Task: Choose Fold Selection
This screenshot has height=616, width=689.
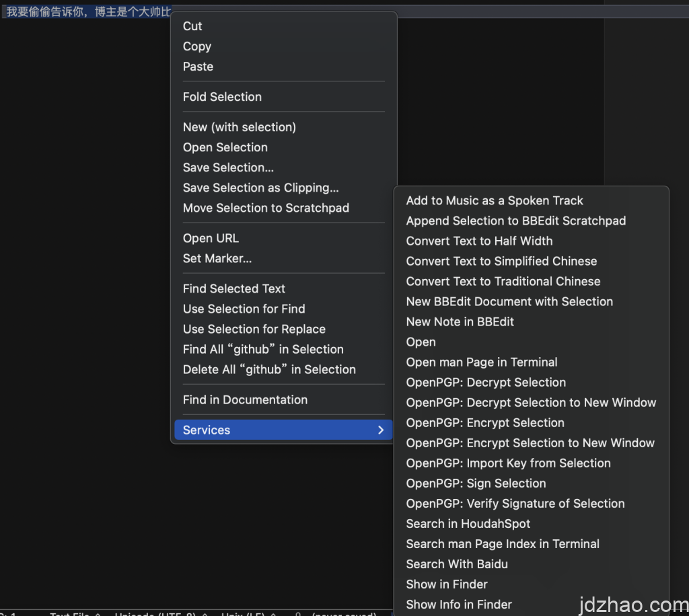Action: pos(222,97)
